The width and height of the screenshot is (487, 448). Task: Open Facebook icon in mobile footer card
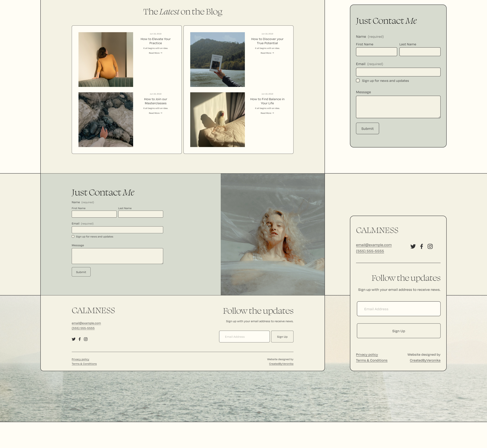pos(422,246)
